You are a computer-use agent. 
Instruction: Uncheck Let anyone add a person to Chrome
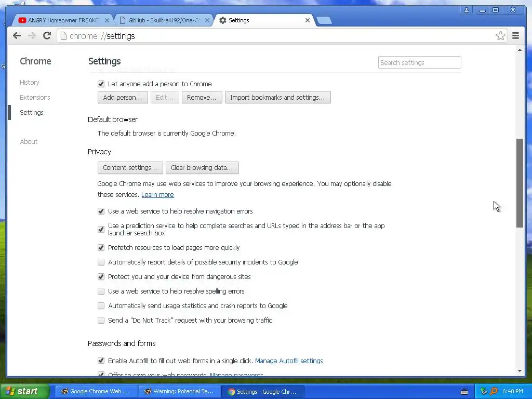click(x=101, y=84)
